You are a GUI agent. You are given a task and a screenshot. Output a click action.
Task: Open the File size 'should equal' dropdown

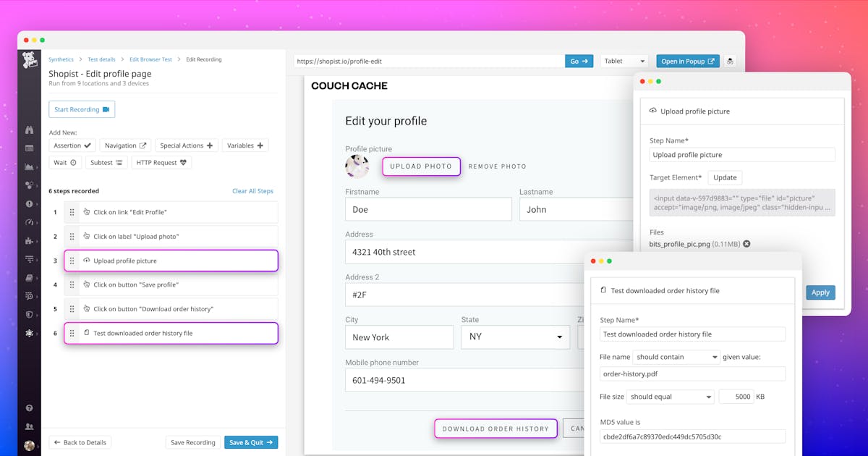[669, 397]
